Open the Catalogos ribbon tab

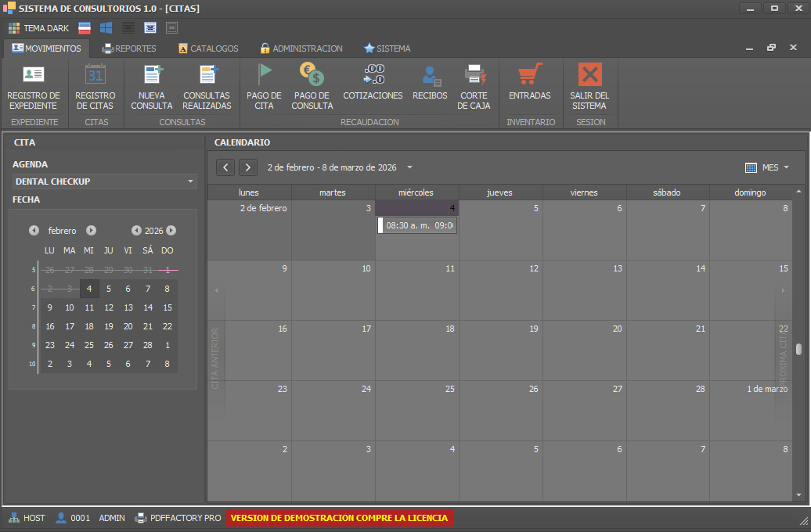pos(208,49)
